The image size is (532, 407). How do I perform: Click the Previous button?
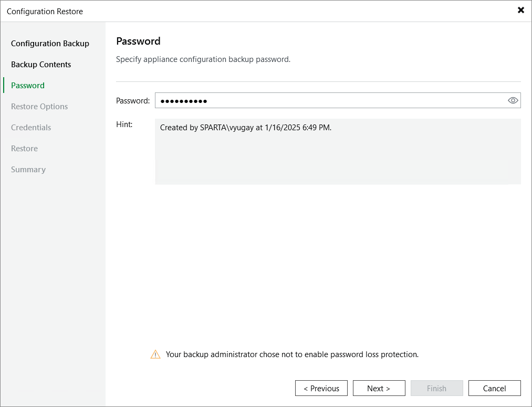pyautogui.click(x=321, y=388)
